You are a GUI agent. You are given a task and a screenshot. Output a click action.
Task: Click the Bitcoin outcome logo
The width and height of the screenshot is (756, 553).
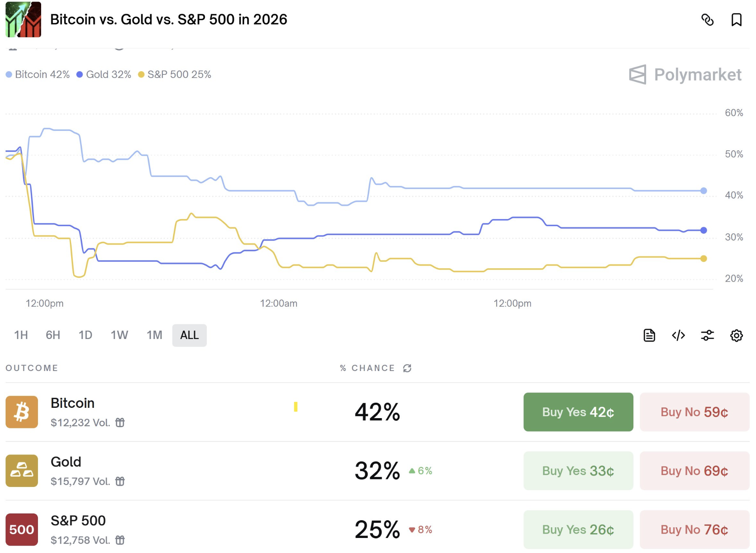(x=22, y=412)
